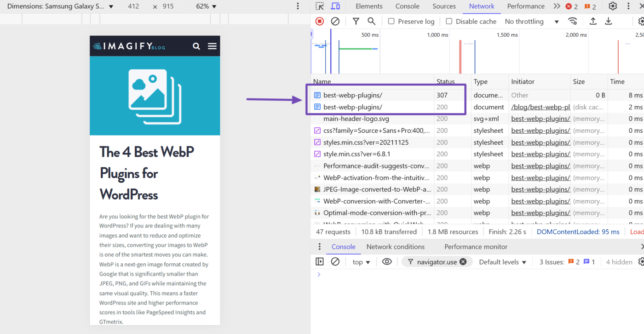Open the Network conditions drawer tab
644x334 pixels.
[395, 247]
